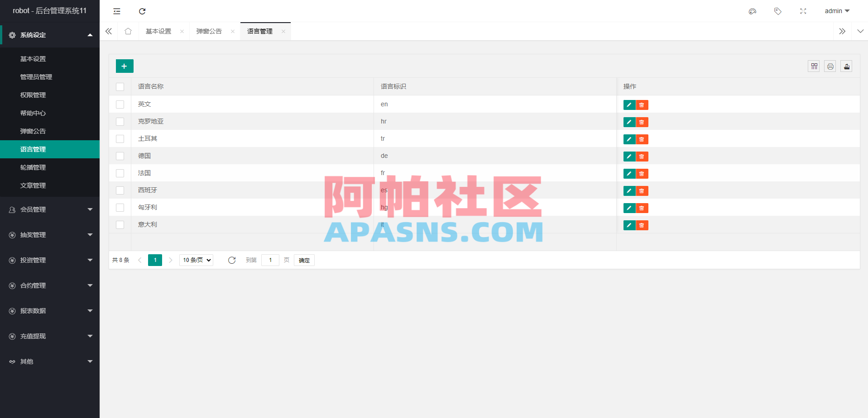Go to the home tab icon
This screenshot has width=868, height=418.
click(128, 31)
